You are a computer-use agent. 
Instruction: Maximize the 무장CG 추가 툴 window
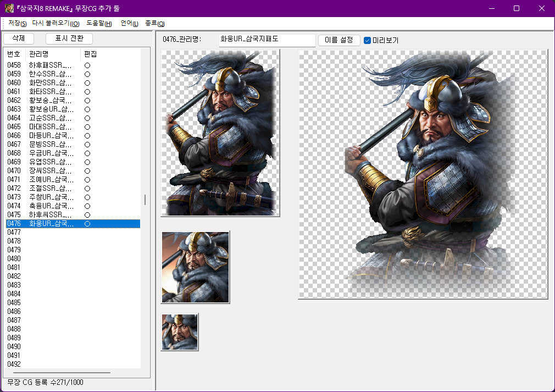(517, 8)
